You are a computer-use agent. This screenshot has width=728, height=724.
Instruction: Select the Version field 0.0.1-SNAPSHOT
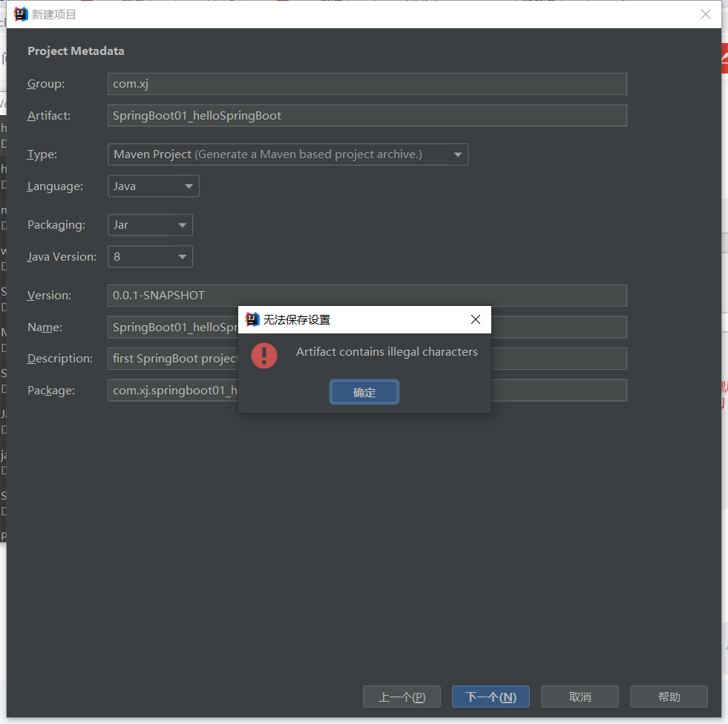click(367, 296)
